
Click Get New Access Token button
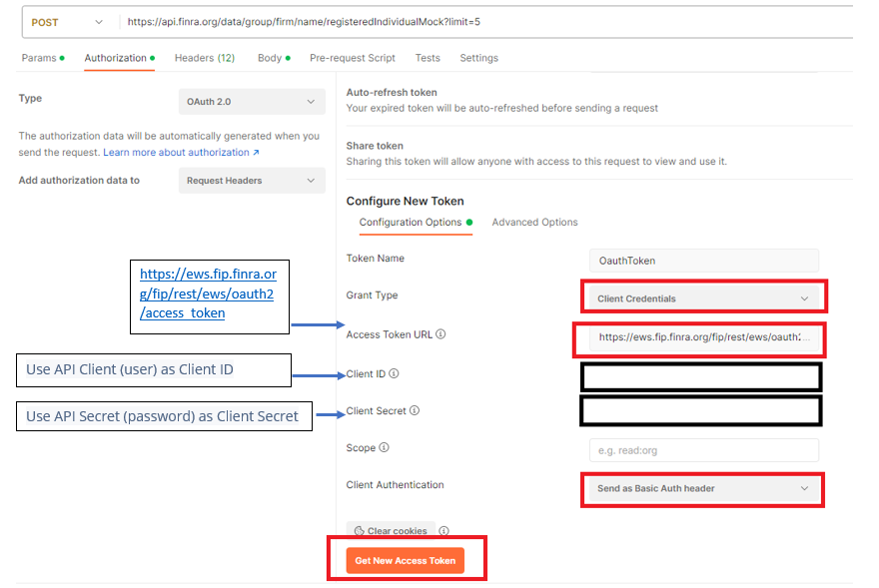(406, 560)
